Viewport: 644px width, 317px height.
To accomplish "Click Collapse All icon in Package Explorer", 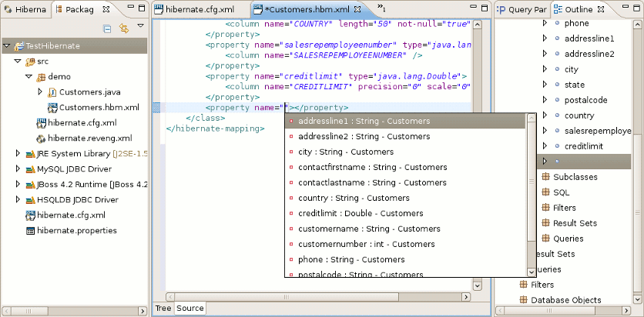I will click(x=107, y=28).
